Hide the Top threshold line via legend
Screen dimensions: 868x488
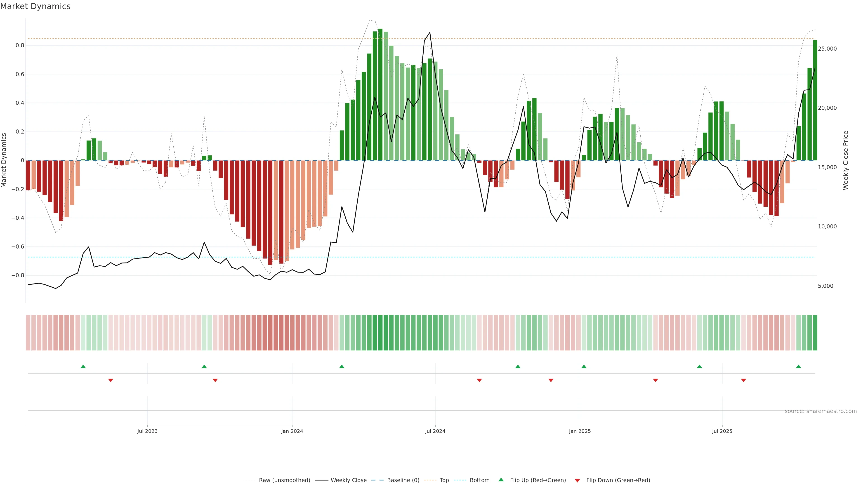(444, 480)
